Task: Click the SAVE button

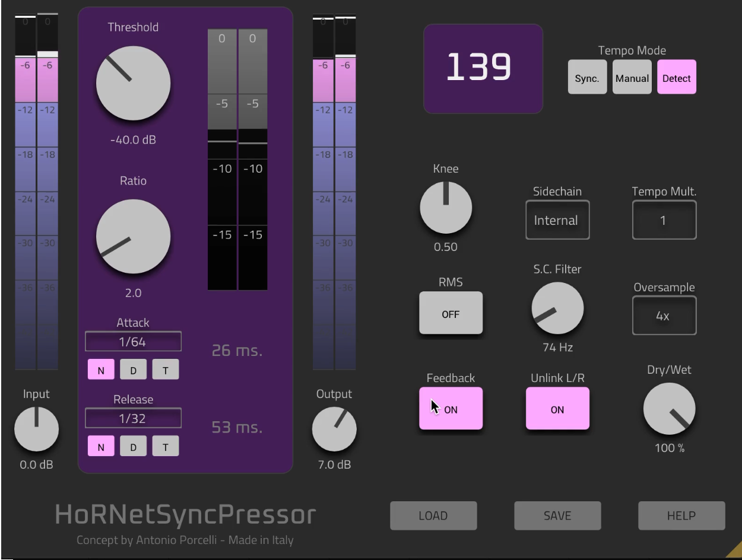Action: coord(557,516)
